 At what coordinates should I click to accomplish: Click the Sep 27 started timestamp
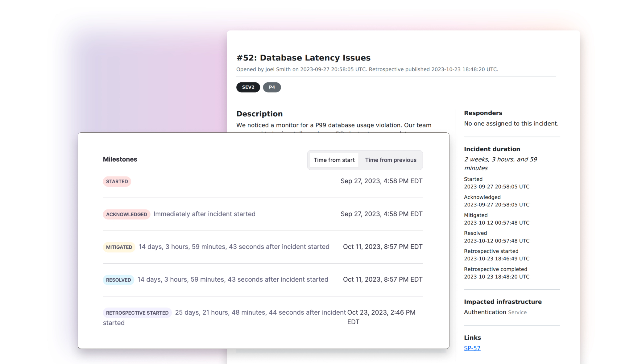tap(381, 181)
